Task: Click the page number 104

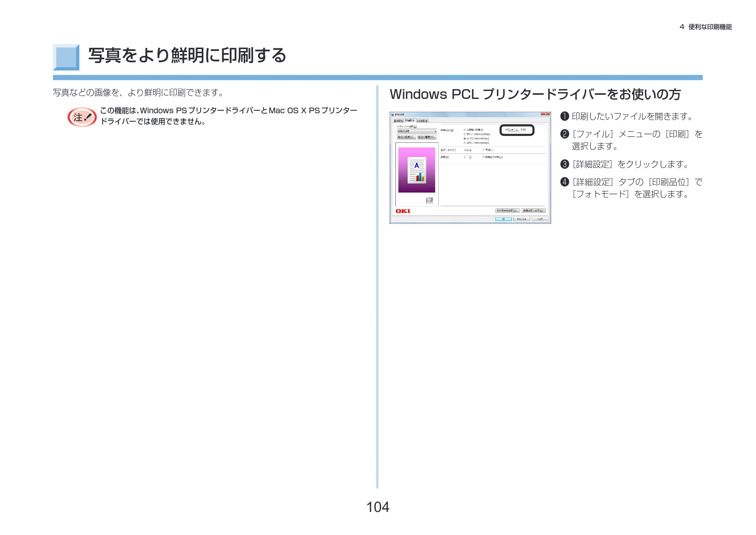Action: click(378, 507)
